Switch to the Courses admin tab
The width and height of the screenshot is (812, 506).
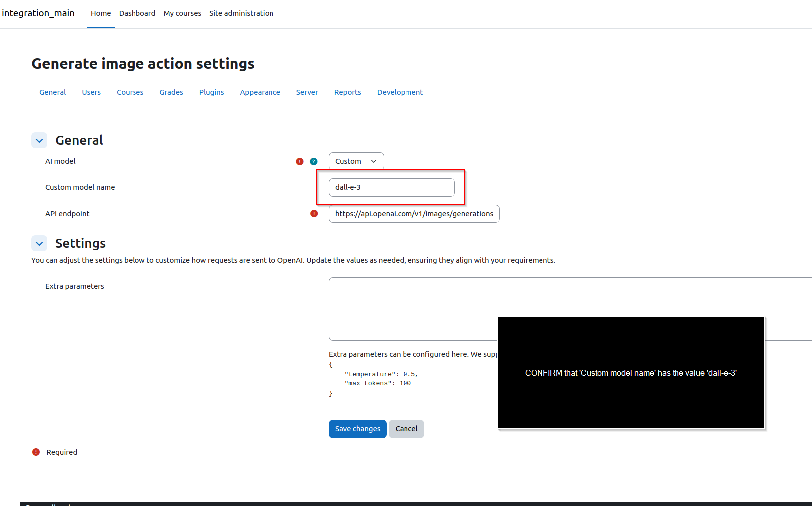[x=130, y=92]
